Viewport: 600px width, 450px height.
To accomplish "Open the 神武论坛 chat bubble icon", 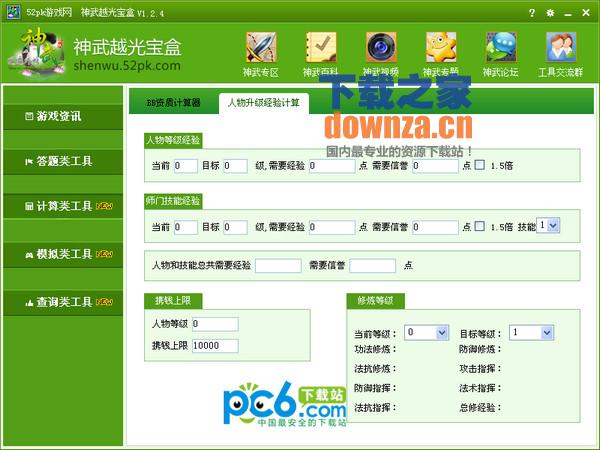I will 502,48.
